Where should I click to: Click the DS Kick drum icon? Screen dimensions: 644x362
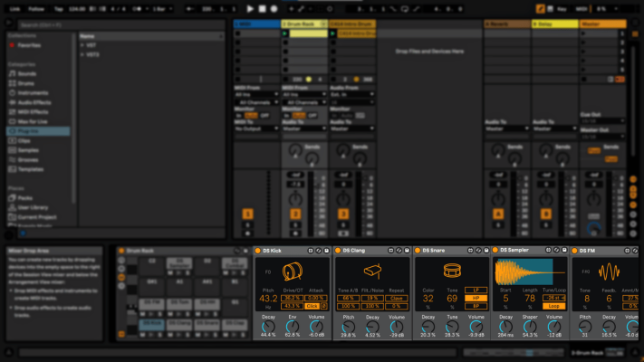[x=292, y=271]
